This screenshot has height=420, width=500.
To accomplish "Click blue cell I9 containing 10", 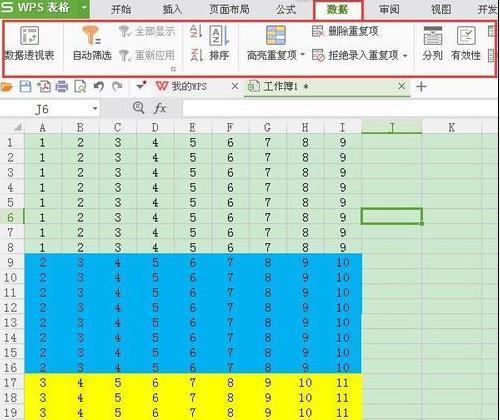I will (x=343, y=262).
